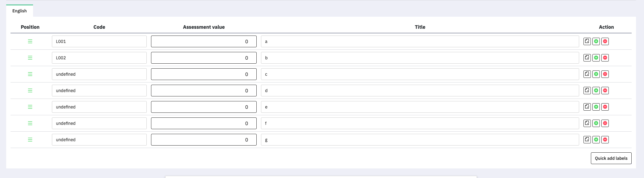Click the red minus icon in row b
Viewport: 644px width, 178px height.
(605, 58)
